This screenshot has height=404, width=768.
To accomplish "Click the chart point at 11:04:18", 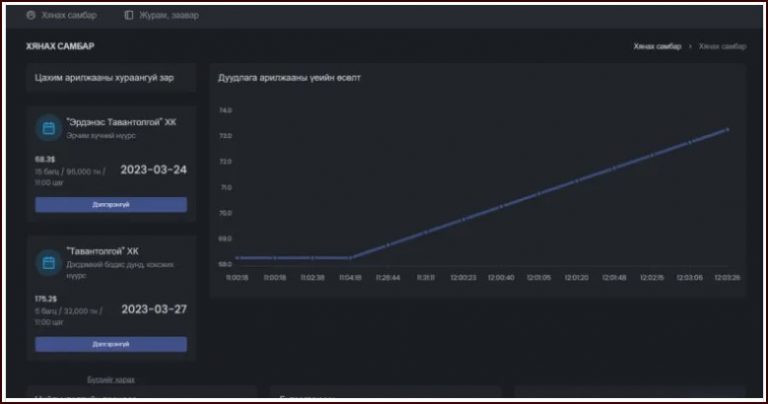I will point(350,258).
